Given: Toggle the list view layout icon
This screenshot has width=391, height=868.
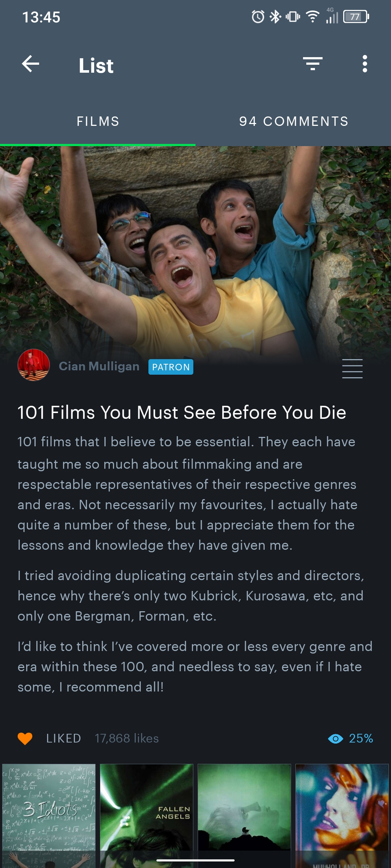Looking at the screenshot, I should click(x=352, y=369).
